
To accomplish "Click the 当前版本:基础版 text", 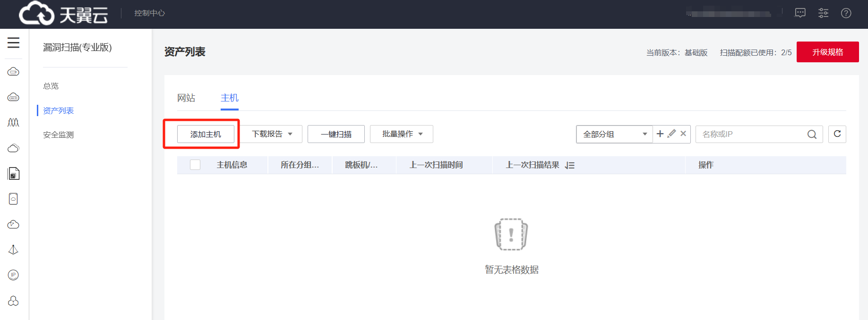I will (x=677, y=52).
